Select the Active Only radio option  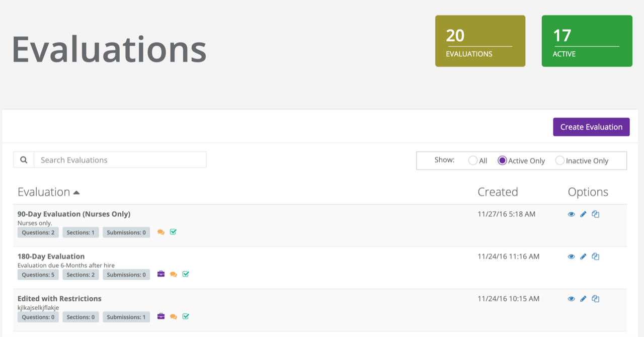point(502,161)
